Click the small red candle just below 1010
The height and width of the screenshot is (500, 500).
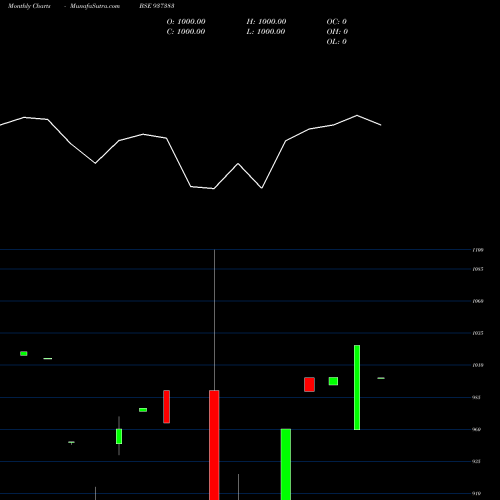pos(309,384)
